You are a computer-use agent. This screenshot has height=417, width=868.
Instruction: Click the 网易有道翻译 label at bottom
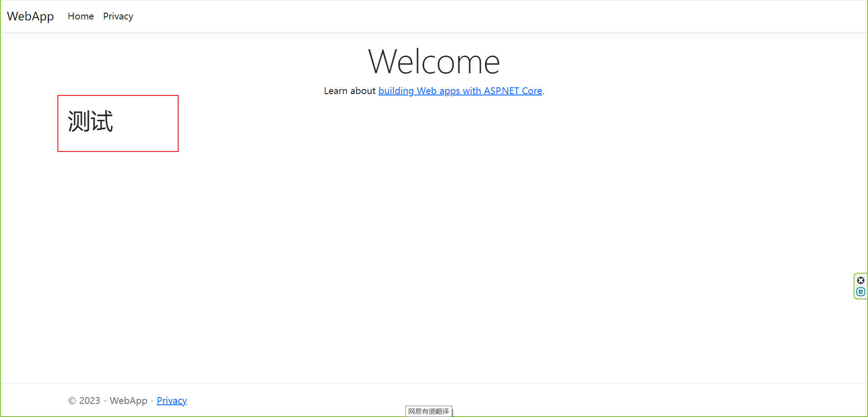click(429, 411)
